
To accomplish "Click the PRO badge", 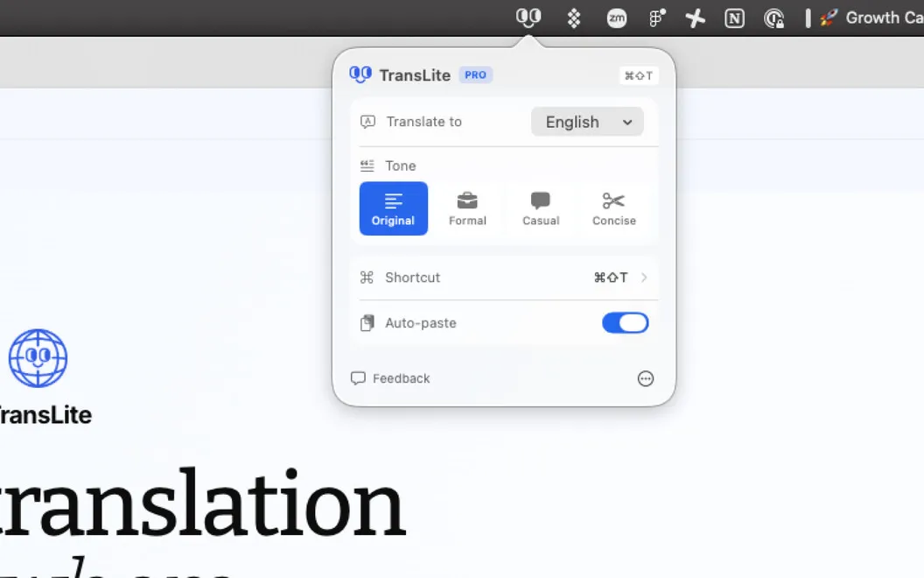I will click(475, 75).
